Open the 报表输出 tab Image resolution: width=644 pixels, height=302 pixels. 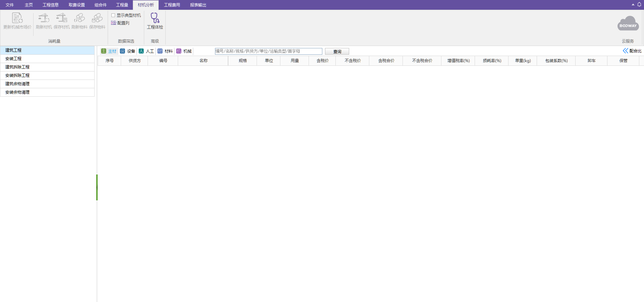(x=198, y=5)
